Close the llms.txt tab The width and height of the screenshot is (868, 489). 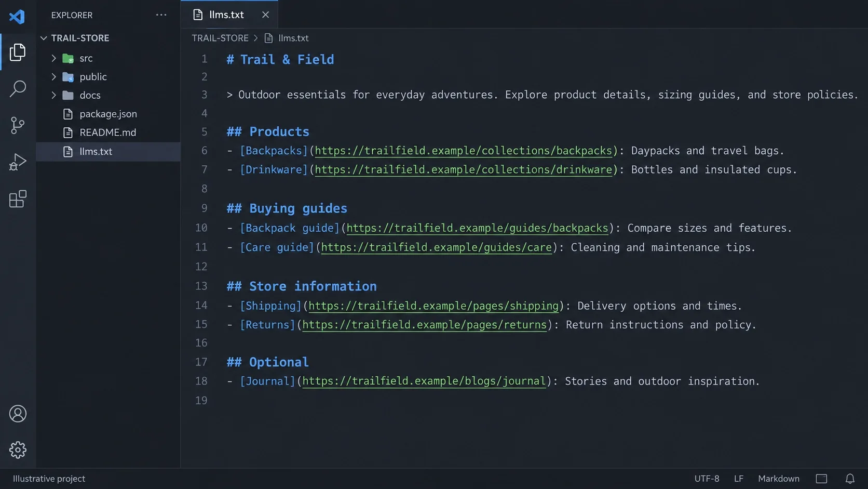(265, 15)
